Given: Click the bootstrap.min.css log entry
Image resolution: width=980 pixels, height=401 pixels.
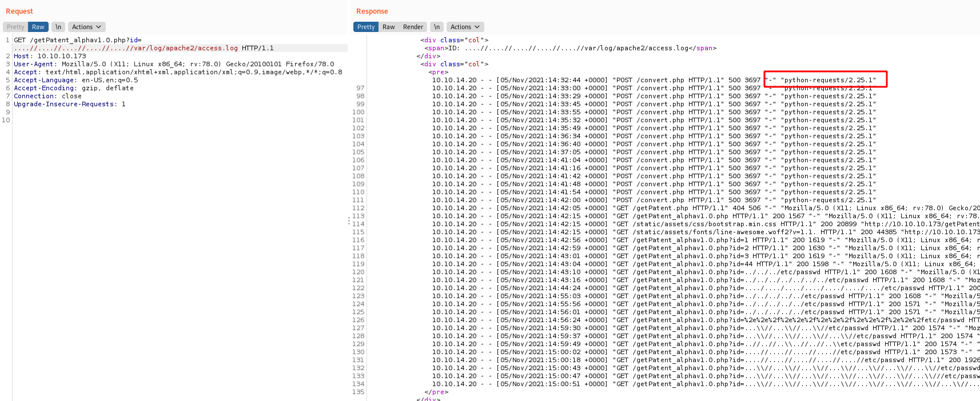Looking at the screenshot, I should point(706,224).
